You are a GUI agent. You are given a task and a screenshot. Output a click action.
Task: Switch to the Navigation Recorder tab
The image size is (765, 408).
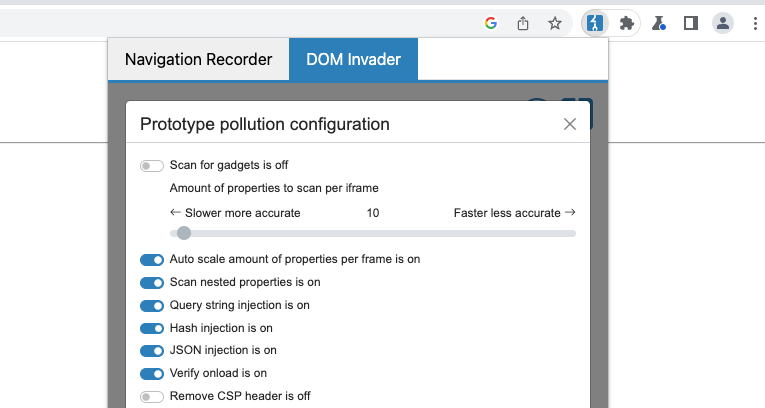click(x=198, y=60)
